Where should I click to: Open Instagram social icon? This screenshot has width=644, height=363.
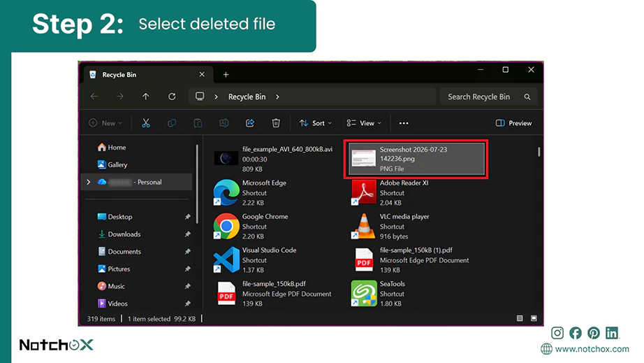tap(557, 333)
